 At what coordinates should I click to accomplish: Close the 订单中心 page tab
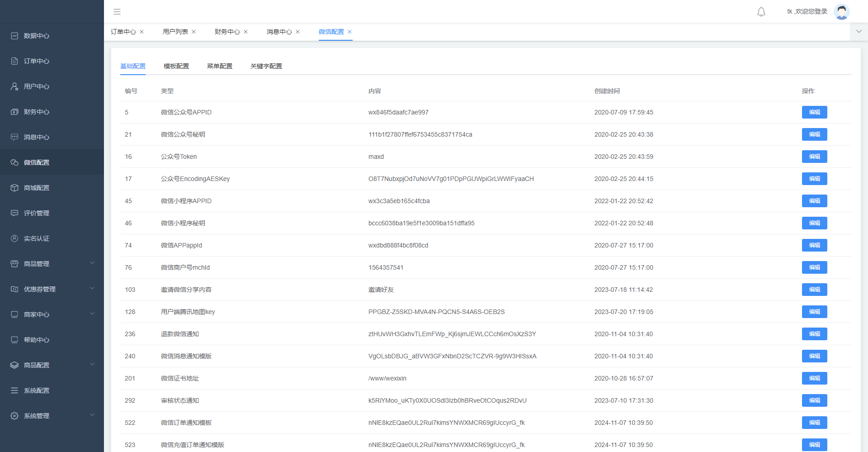pyautogui.click(x=142, y=32)
